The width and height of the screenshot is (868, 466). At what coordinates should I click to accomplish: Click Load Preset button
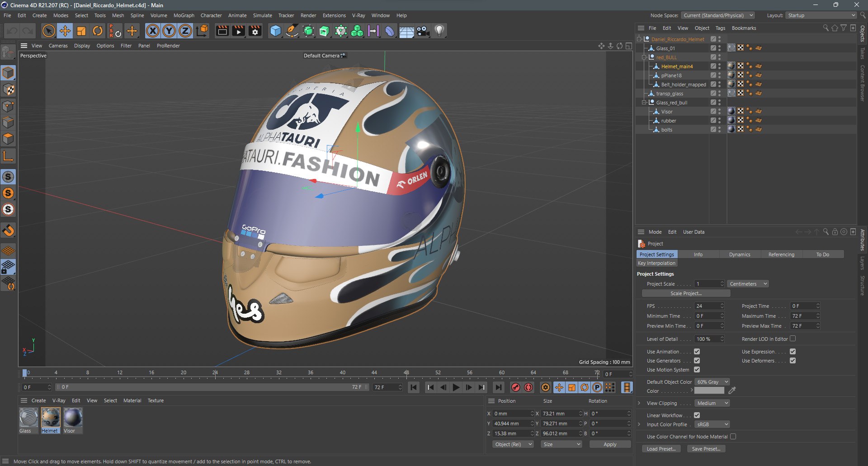[661, 449]
